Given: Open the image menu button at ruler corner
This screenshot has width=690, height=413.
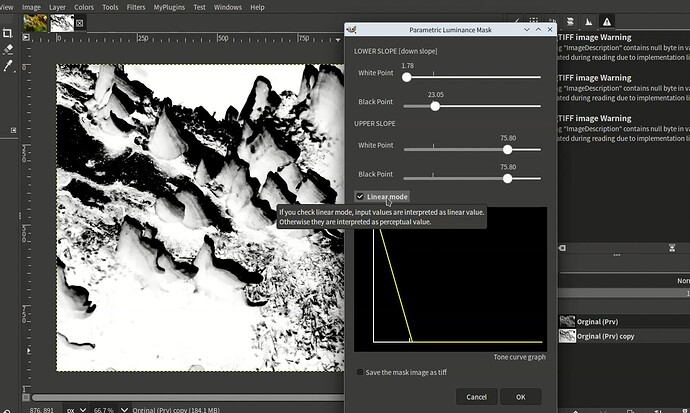Looking at the screenshot, I should 26,38.
